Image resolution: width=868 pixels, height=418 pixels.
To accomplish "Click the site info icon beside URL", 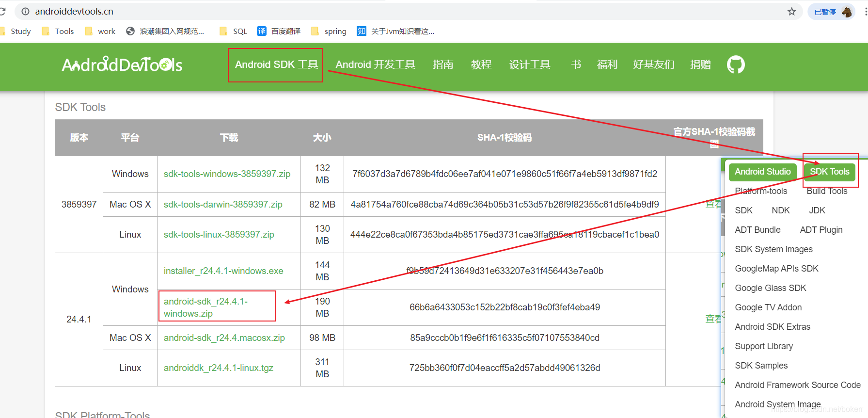I will [x=25, y=11].
